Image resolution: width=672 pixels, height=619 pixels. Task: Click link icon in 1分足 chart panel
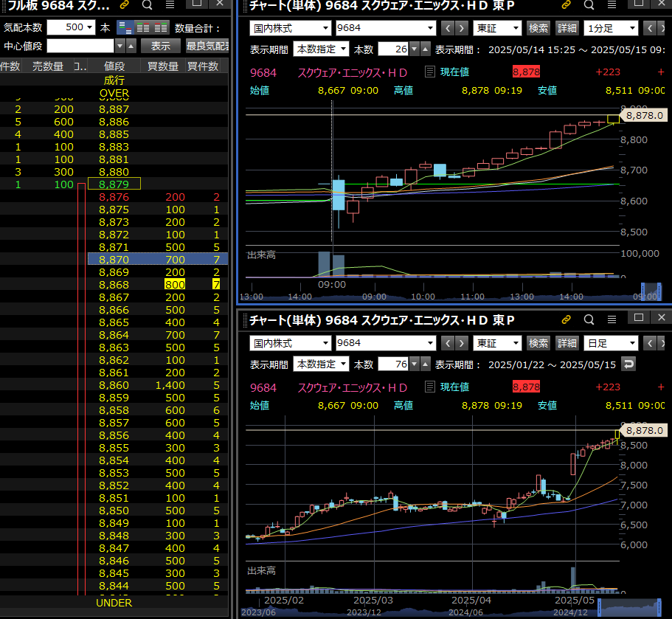click(x=566, y=4)
